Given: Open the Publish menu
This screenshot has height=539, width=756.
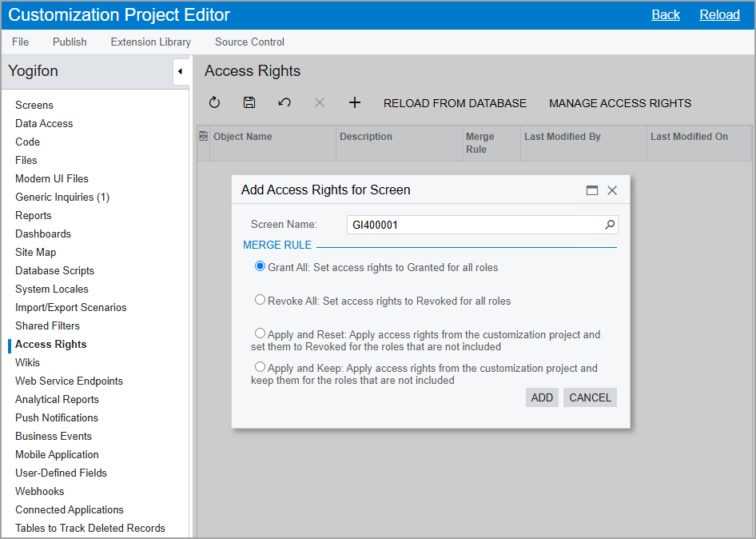Looking at the screenshot, I should click(x=70, y=42).
